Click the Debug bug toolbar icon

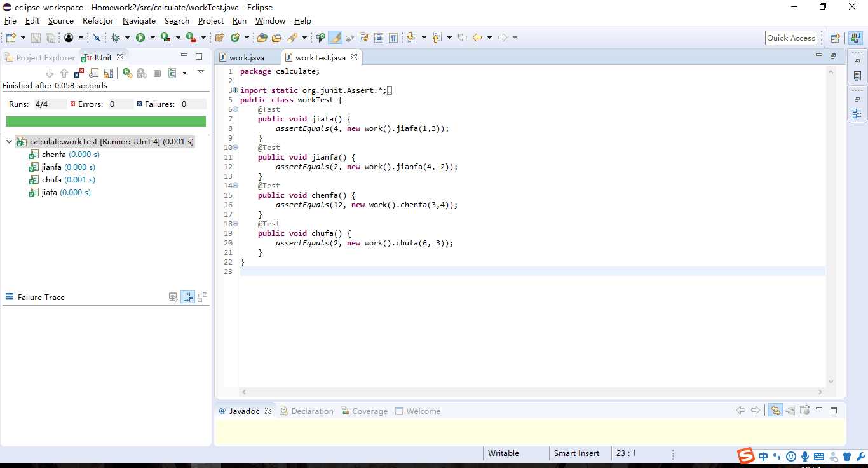115,38
